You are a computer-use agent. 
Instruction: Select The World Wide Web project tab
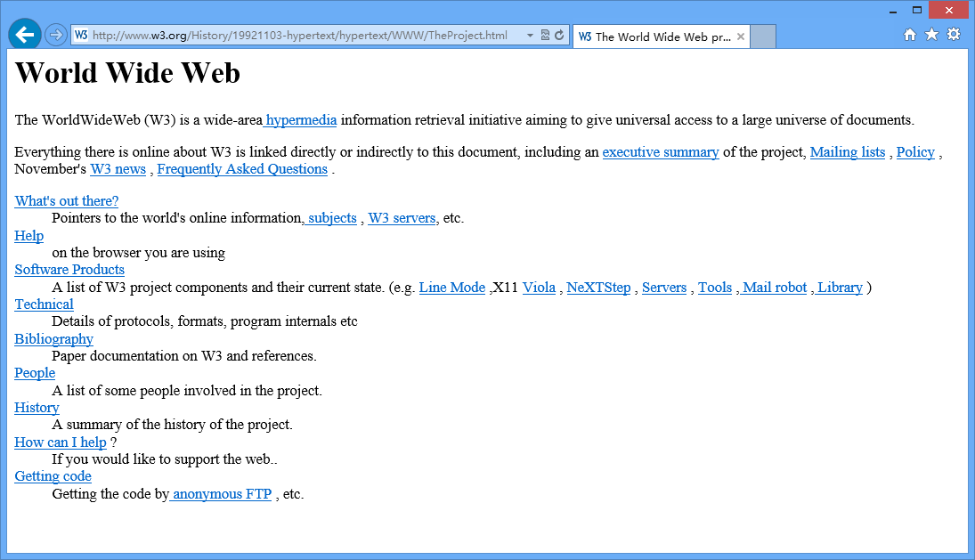pos(661,37)
